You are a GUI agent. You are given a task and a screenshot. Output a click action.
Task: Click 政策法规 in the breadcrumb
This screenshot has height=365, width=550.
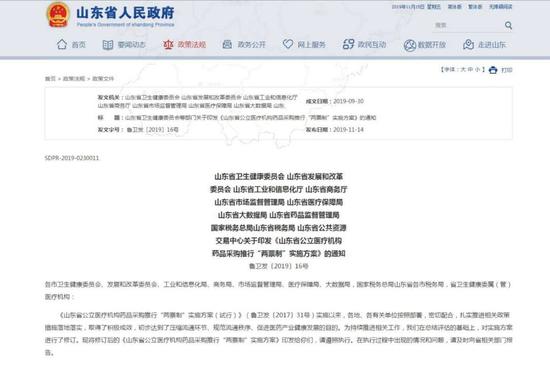click(x=74, y=79)
